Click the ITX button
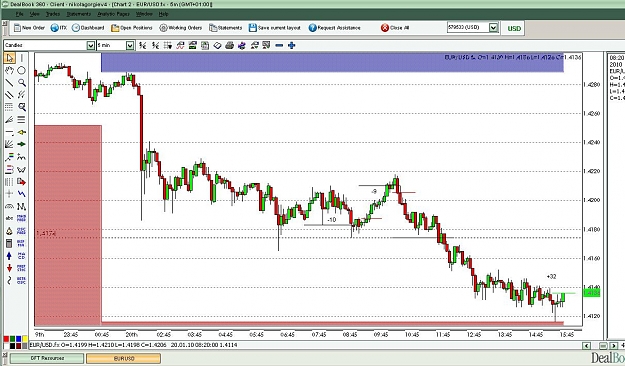Screen dimensions: 625x366 (x=59, y=28)
